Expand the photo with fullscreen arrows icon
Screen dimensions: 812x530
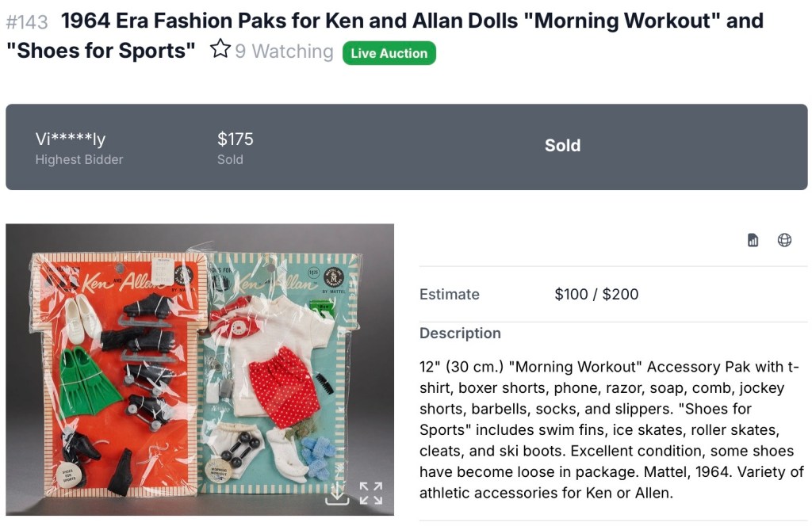point(370,493)
